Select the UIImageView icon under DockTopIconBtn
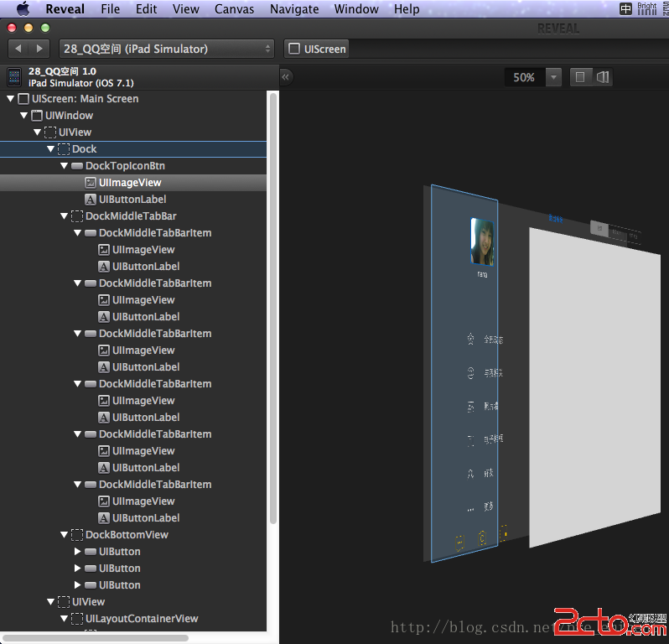This screenshot has height=644, width=669. tap(91, 183)
